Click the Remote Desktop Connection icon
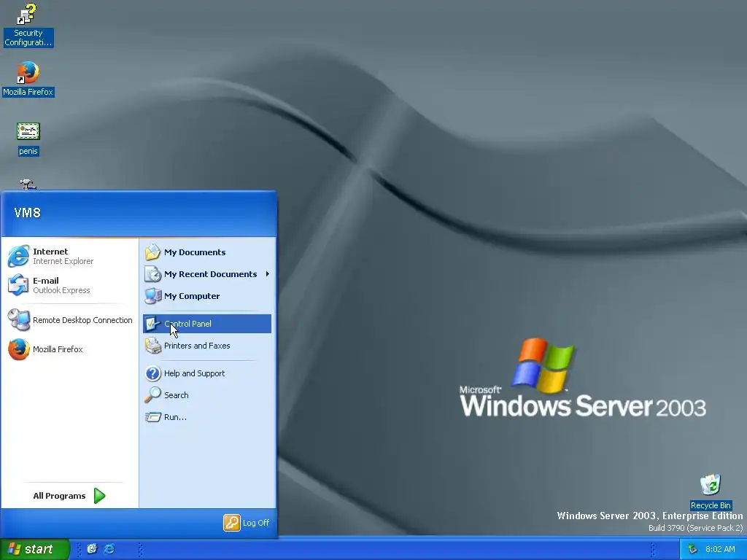This screenshot has height=560, width=747. [x=18, y=320]
